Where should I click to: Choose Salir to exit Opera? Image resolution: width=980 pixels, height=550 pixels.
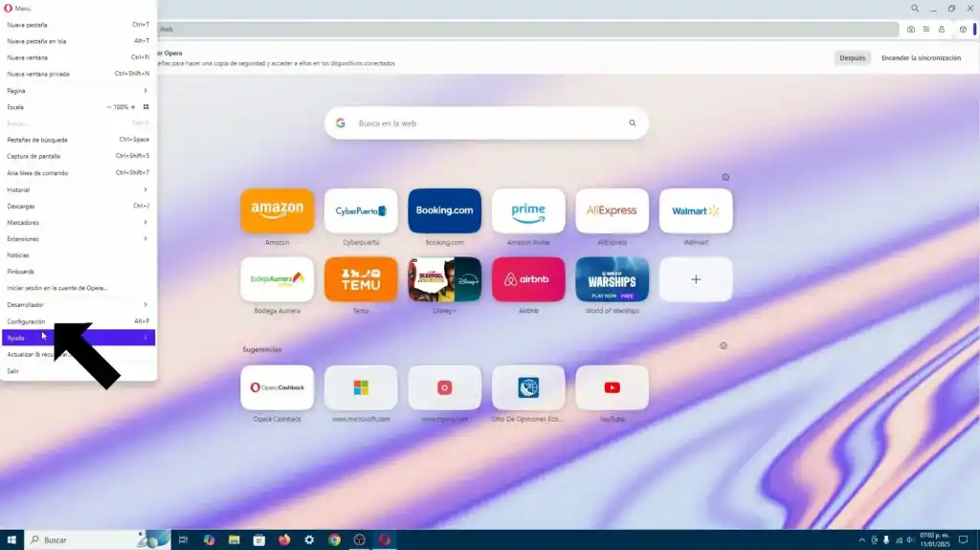(x=78, y=370)
